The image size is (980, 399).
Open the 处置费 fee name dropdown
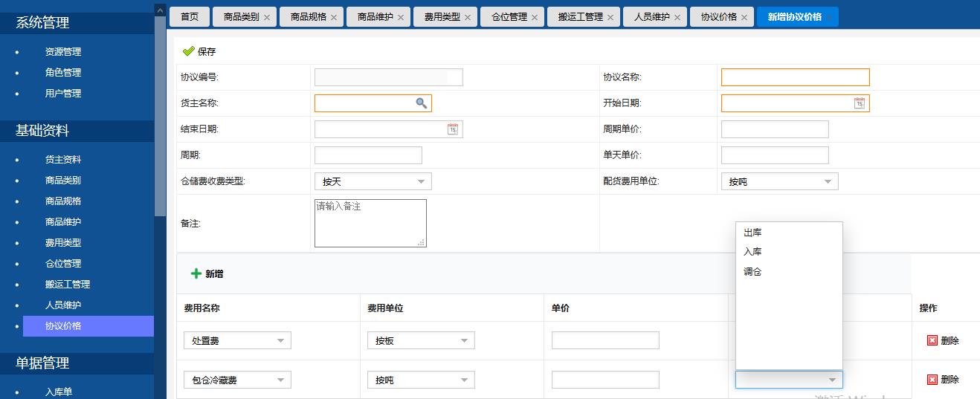280,340
